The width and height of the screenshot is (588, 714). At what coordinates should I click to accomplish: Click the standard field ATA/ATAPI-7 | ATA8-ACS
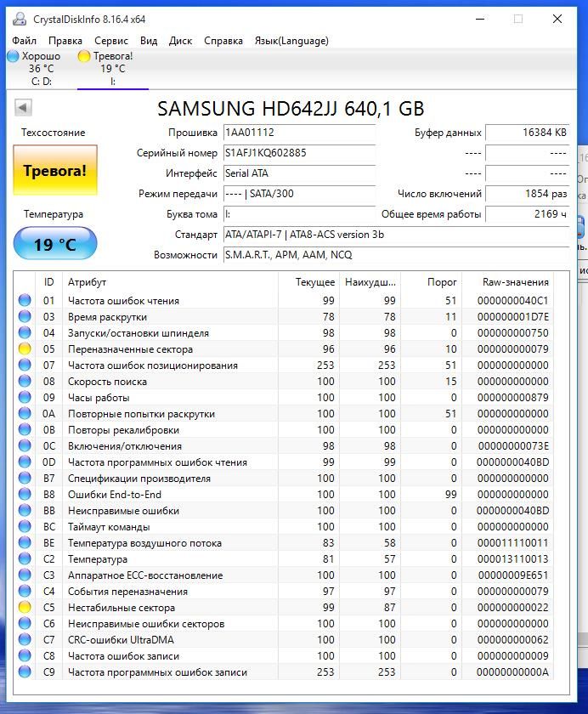pyautogui.click(x=396, y=235)
